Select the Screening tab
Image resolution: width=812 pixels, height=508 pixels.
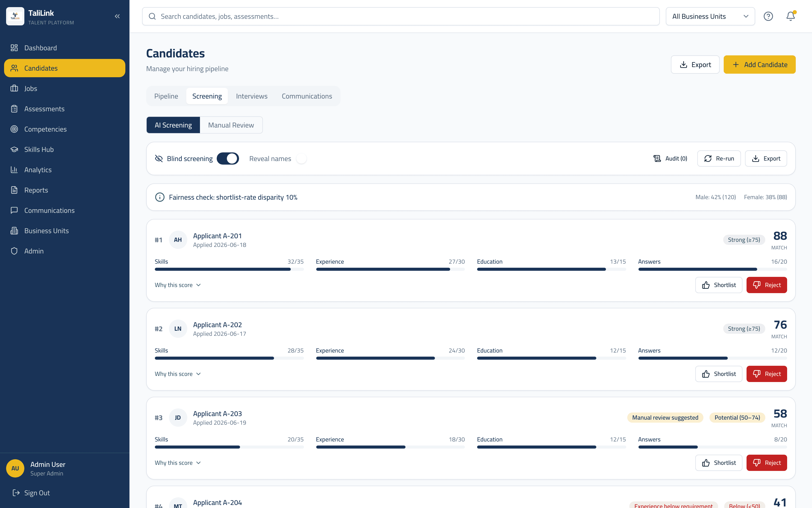[x=207, y=96]
